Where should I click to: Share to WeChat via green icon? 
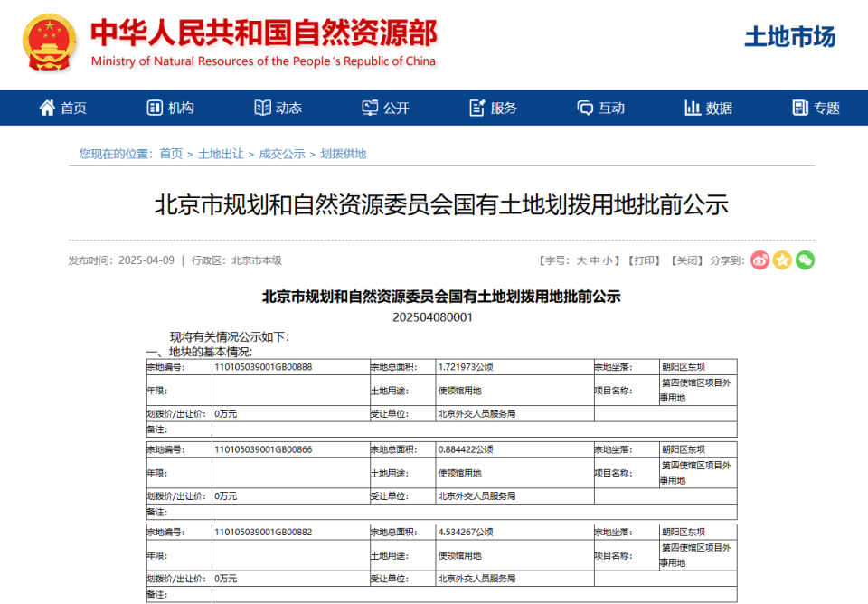(x=805, y=260)
